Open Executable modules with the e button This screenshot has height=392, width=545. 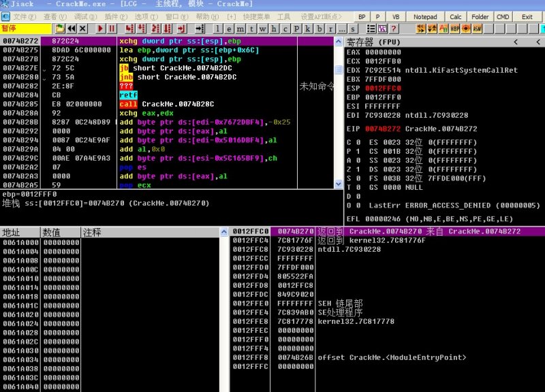point(229,29)
